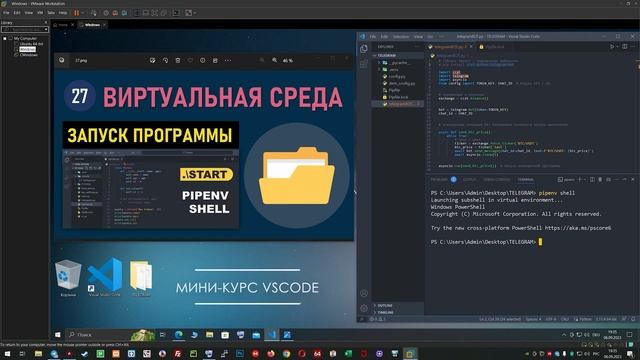The width and height of the screenshot is (640, 360).
Task: Click the 46 % zoom level in Photos
Action: coord(288,60)
